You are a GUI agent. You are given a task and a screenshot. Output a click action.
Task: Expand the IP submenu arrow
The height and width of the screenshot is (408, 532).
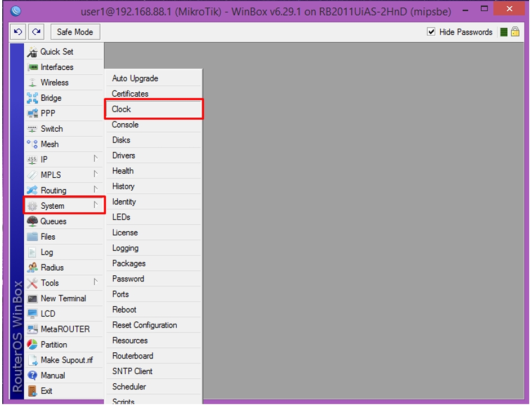tap(96, 159)
